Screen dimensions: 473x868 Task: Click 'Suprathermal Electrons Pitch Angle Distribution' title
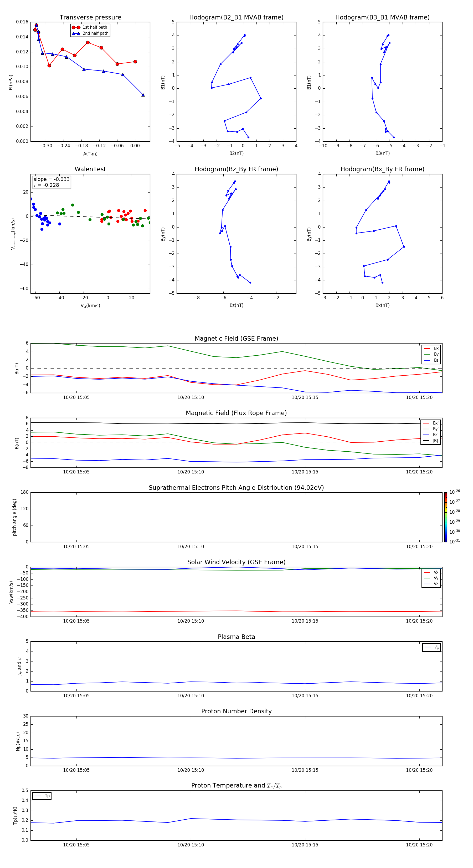[x=236, y=488]
